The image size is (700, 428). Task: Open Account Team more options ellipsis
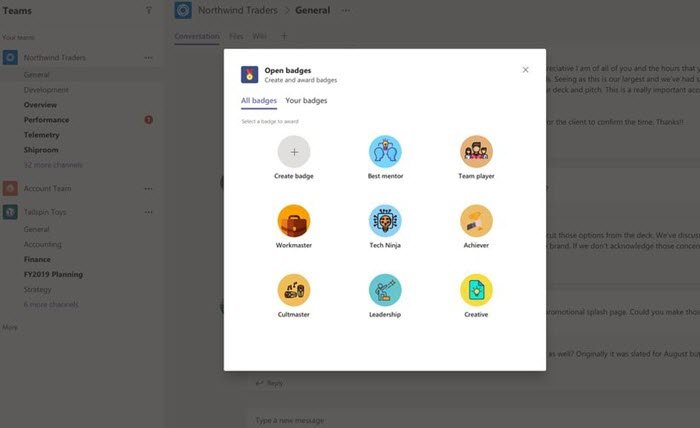(x=149, y=188)
